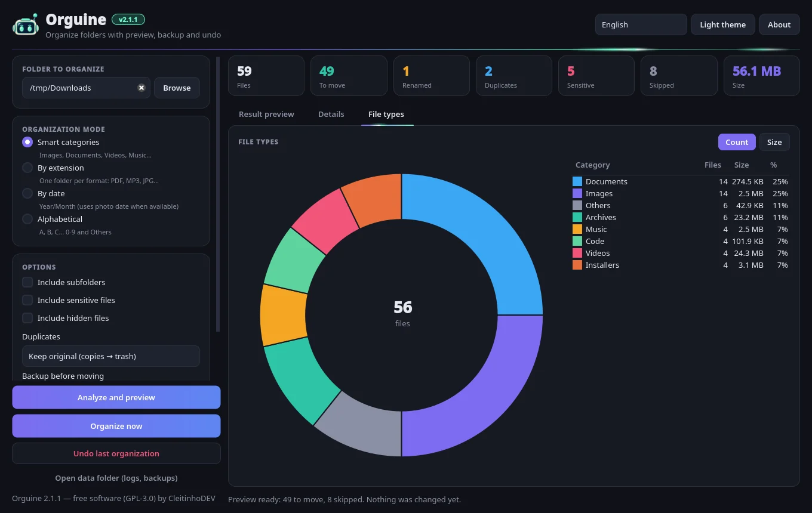Click the 59 Files stat card
812x513 pixels.
pos(266,76)
